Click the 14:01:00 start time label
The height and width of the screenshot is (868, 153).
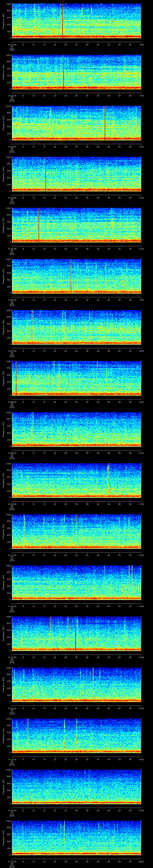tap(12, 44)
